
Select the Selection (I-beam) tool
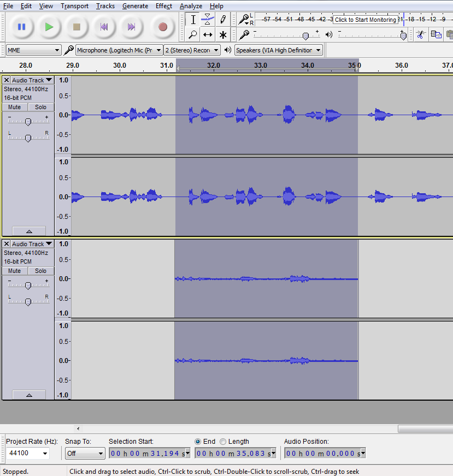(193, 20)
